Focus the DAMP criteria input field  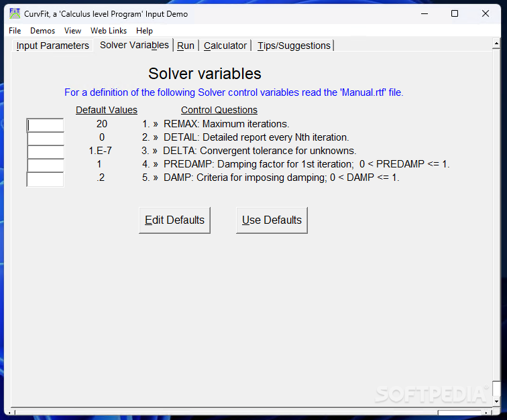tap(46, 180)
